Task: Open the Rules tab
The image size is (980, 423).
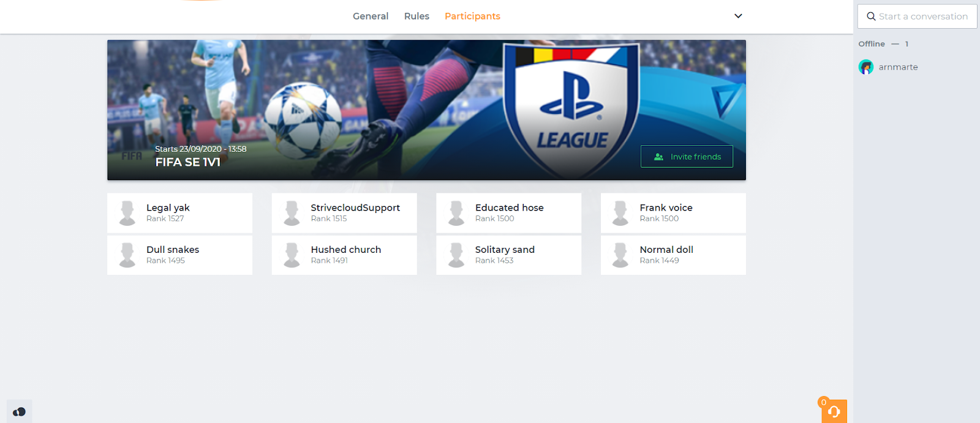Action: pyautogui.click(x=417, y=16)
